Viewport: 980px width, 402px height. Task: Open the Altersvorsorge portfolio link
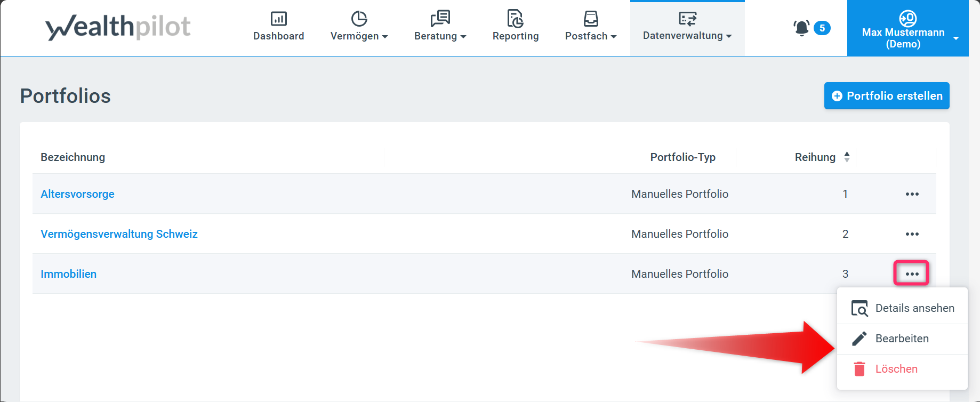(x=77, y=194)
